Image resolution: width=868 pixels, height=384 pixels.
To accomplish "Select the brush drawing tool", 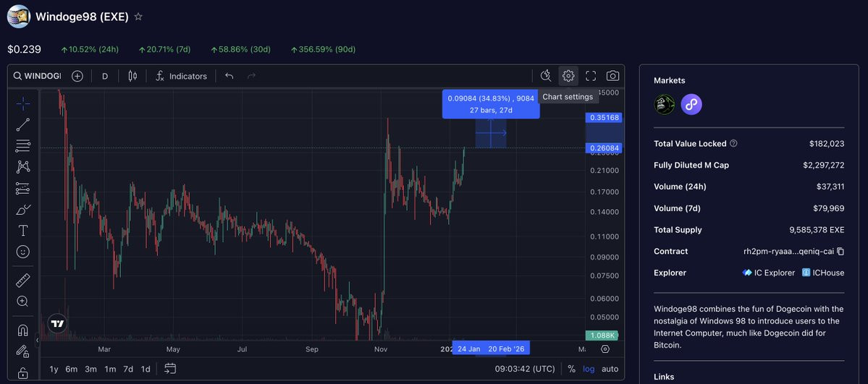I will [22, 210].
